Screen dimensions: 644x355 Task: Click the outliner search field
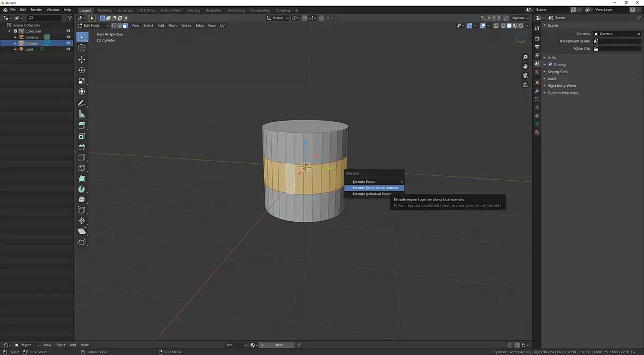45,18
